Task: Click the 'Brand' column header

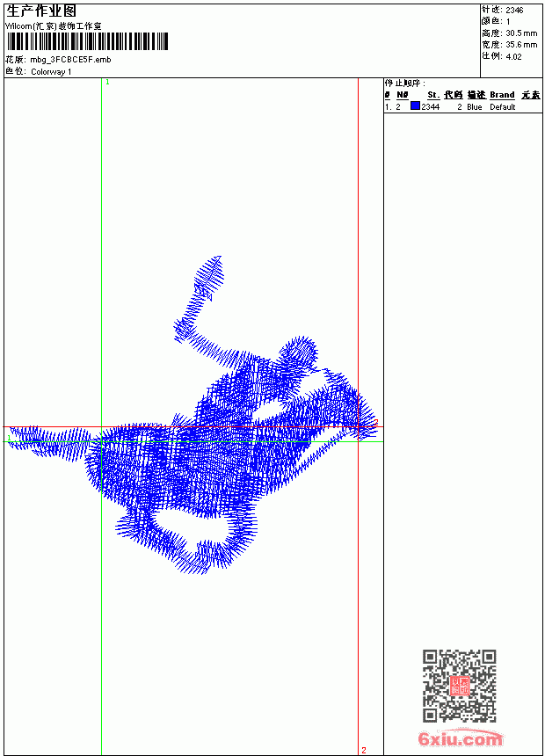Action: click(502, 95)
